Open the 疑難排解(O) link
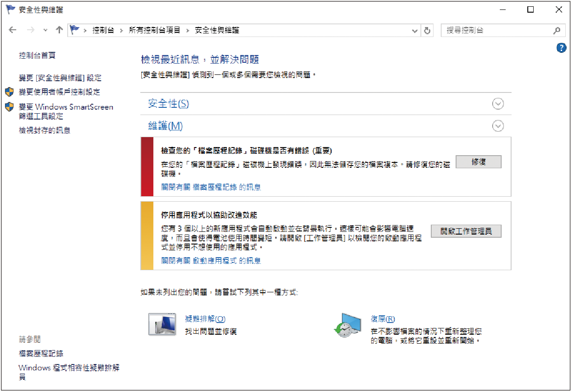The image size is (572, 392). [205, 319]
